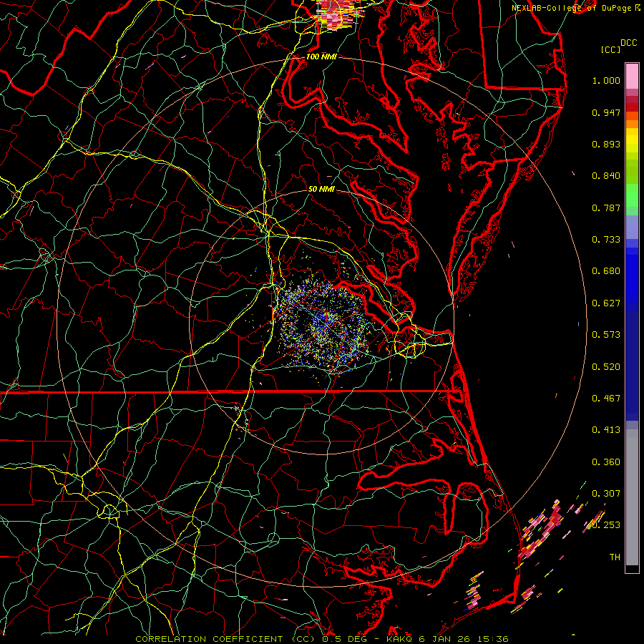Click the 0.307 colorbar value label

606,494
